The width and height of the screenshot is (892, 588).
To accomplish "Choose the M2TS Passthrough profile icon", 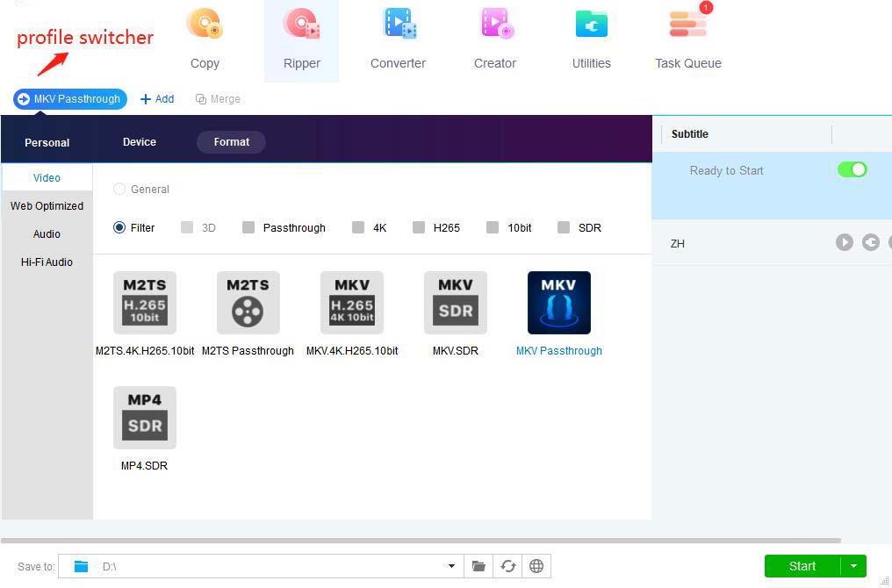I will click(248, 303).
